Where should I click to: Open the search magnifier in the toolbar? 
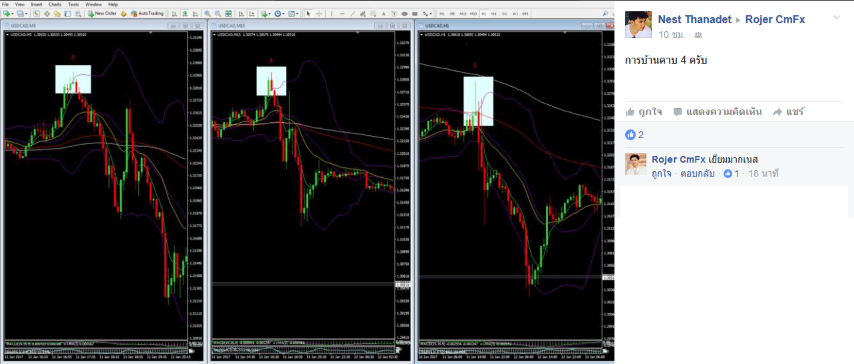tap(78, 14)
